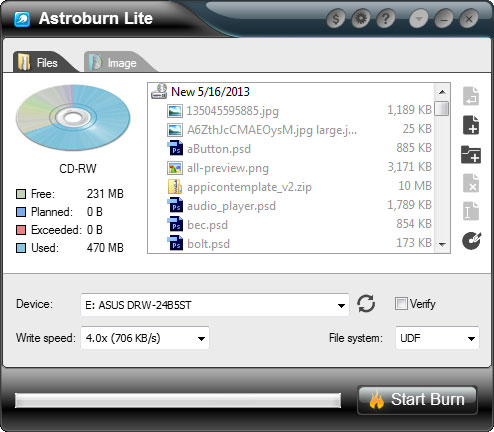The image size is (494, 432).
Task: Select the Files tab
Action: pos(43,62)
